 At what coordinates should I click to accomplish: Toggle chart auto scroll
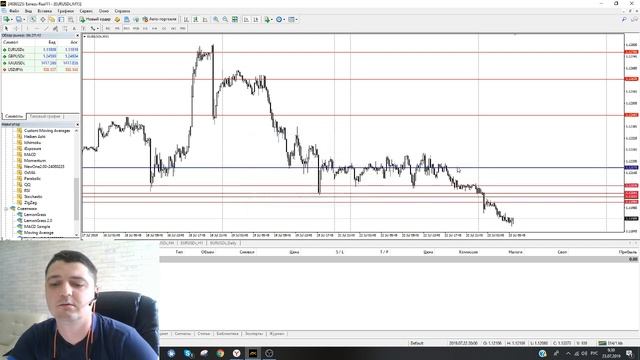tap(247, 19)
